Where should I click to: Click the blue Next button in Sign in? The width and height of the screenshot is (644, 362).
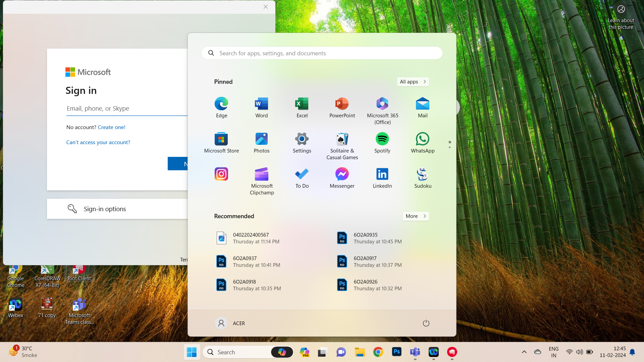(178, 164)
